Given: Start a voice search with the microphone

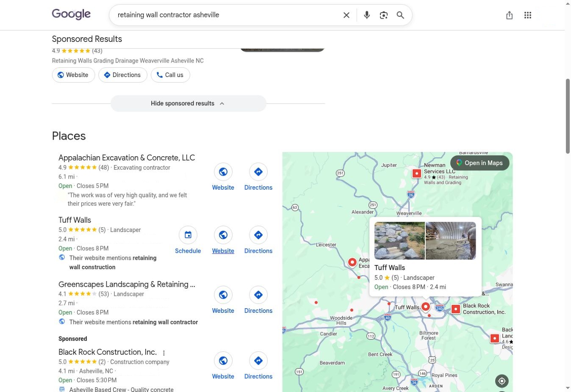Looking at the screenshot, I should pos(367,15).
